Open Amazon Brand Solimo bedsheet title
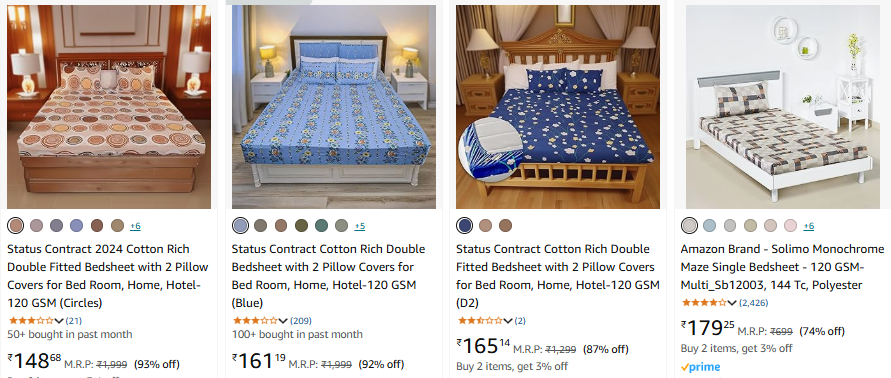 click(782, 267)
